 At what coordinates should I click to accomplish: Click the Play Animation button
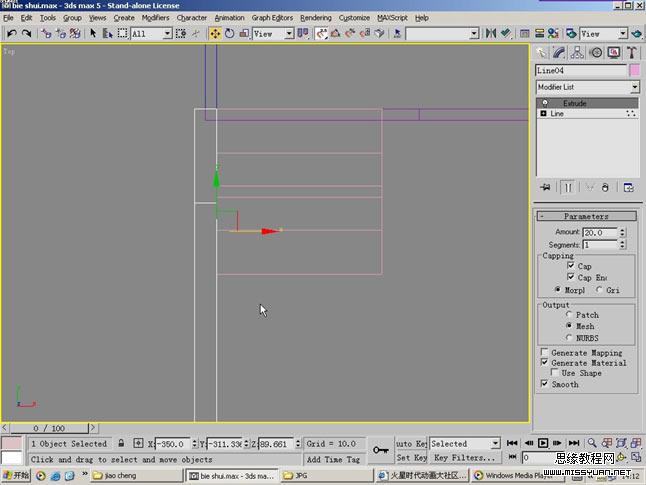543,443
